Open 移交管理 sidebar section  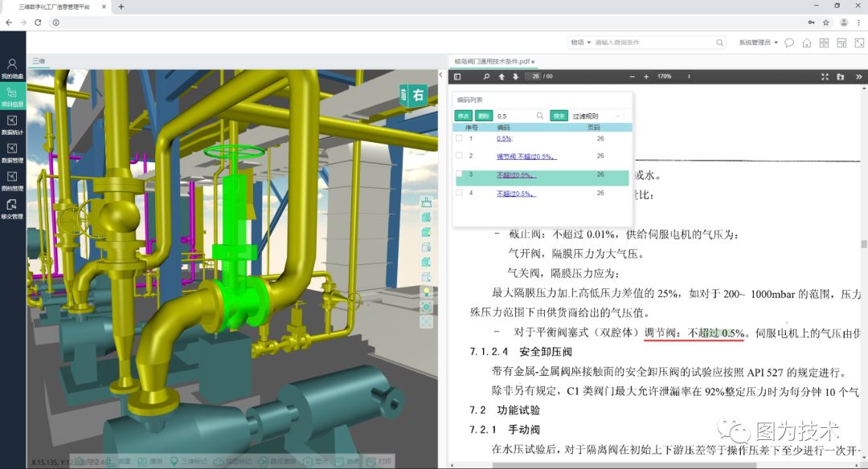12,209
